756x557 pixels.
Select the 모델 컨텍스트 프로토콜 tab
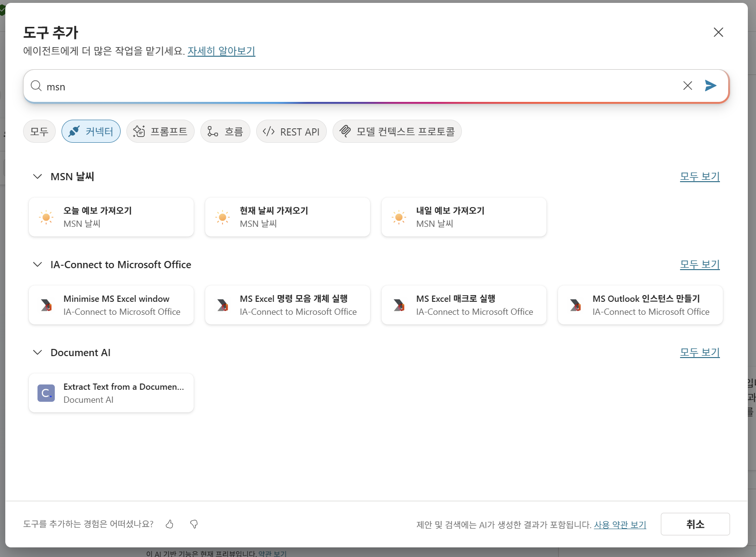pyautogui.click(x=397, y=132)
